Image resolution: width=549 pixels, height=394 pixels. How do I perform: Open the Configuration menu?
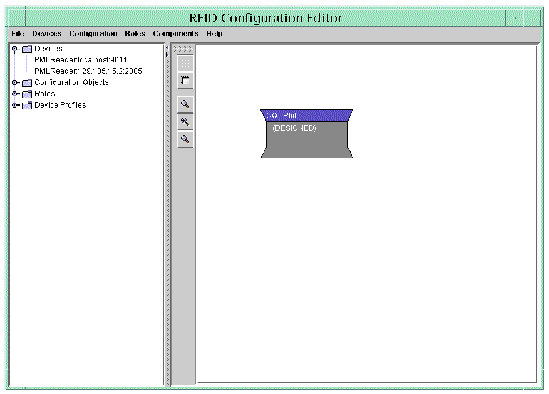click(x=93, y=34)
